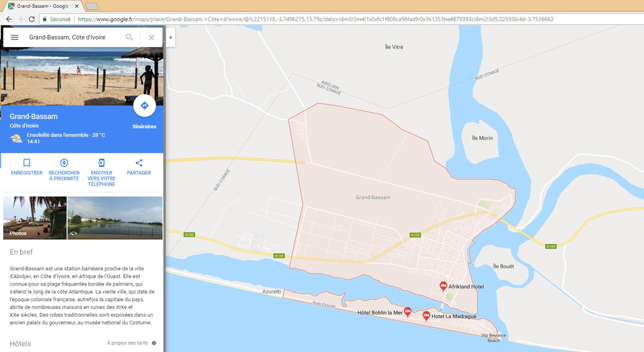Click the À propos des tarifs info icon
Screen dimensions: 644x352
tap(154, 343)
